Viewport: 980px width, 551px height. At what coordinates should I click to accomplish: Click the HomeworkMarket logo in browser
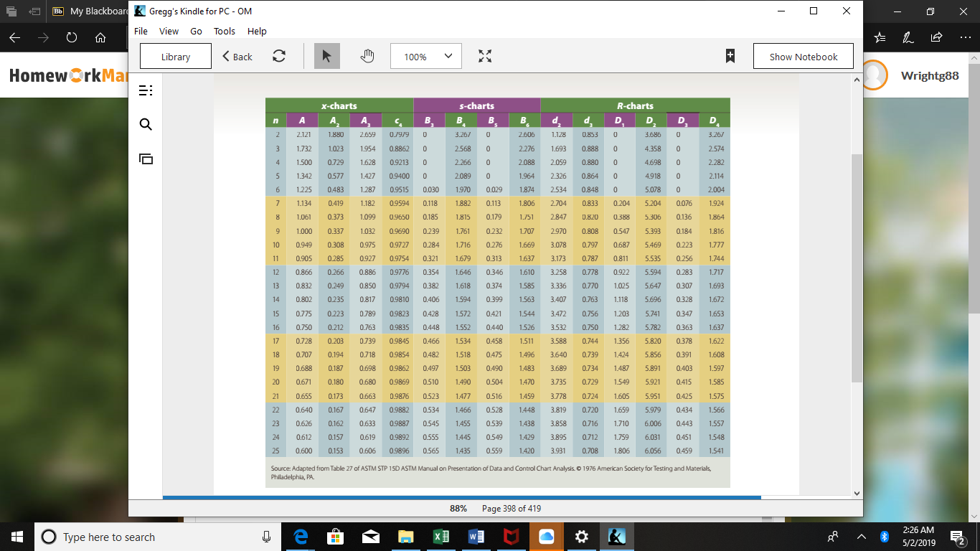click(x=69, y=75)
